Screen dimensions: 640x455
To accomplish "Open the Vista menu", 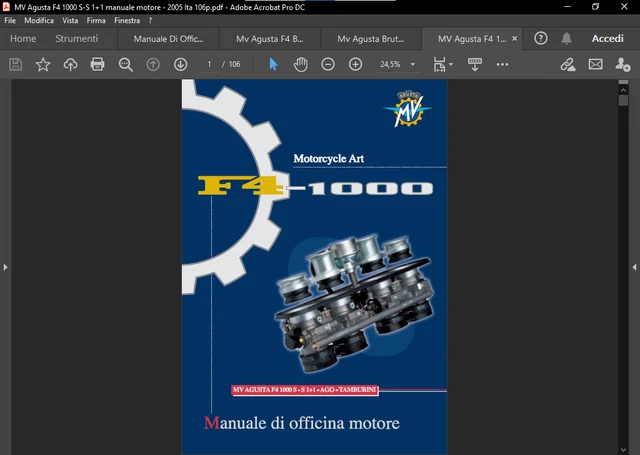I will 70,21.
